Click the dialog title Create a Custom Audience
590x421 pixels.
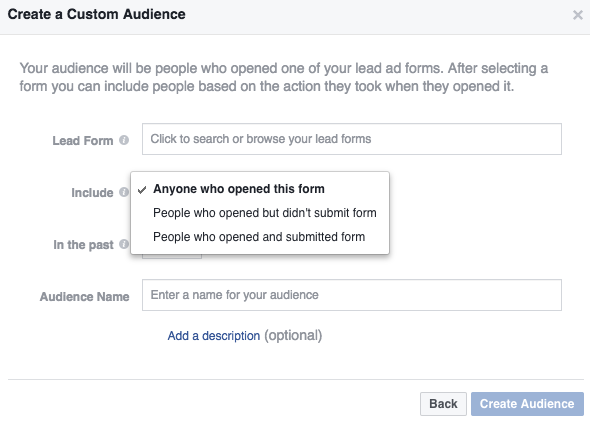pyautogui.click(x=96, y=14)
